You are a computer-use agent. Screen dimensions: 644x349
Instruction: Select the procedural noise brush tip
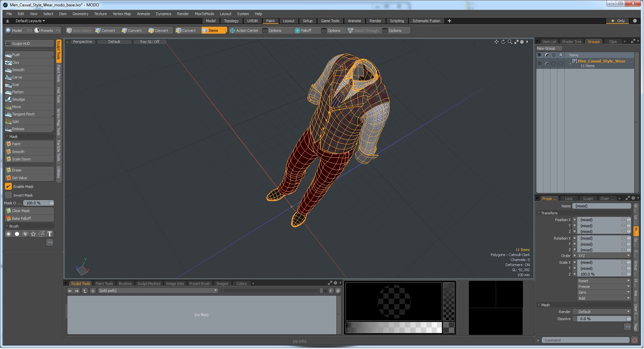(x=25, y=234)
